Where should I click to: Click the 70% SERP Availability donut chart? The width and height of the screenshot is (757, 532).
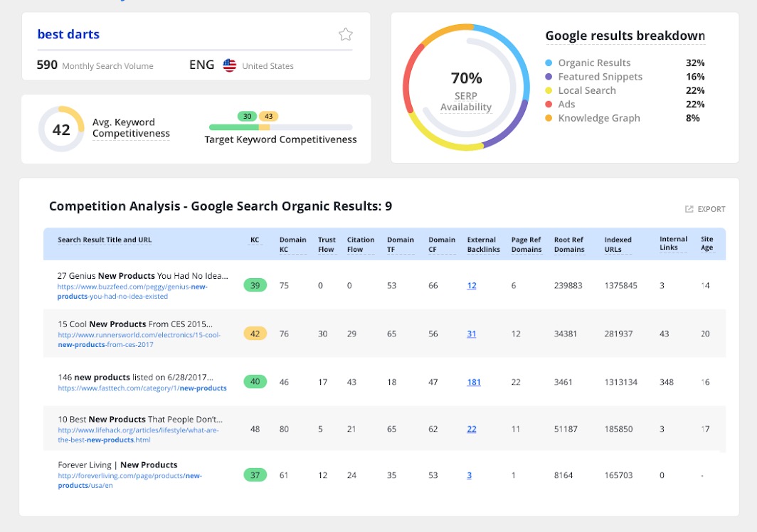[466, 86]
